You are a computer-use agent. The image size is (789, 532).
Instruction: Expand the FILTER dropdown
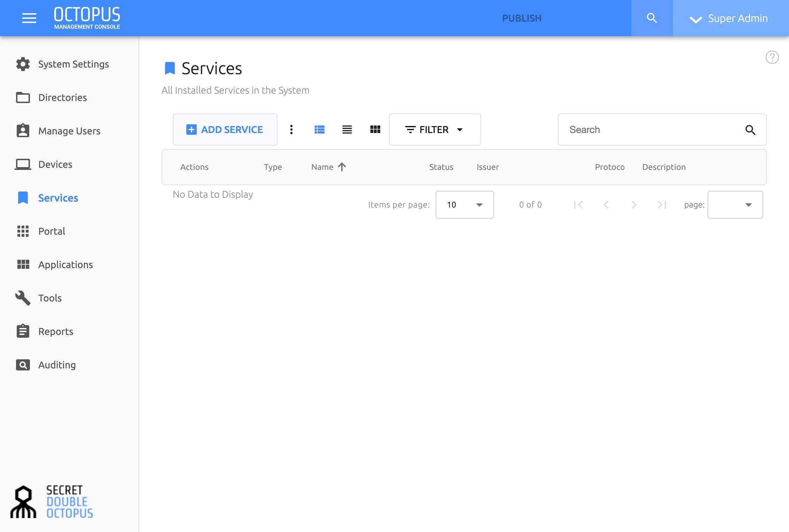(x=435, y=130)
